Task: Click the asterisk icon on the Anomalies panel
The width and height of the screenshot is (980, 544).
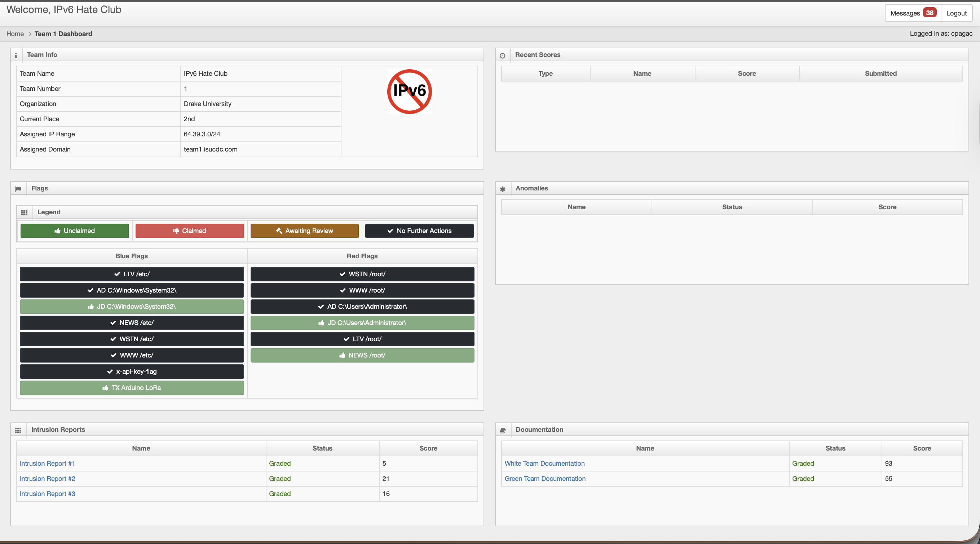Action: pyautogui.click(x=503, y=189)
